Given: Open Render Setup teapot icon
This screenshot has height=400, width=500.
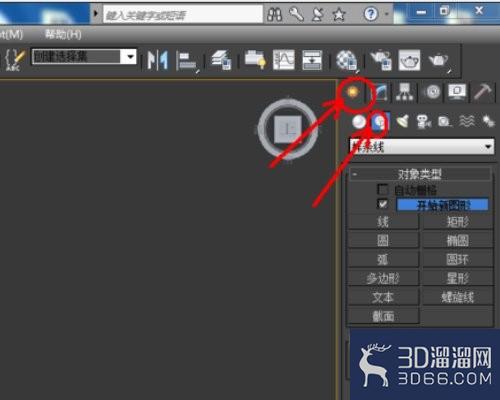Looking at the screenshot, I should (x=381, y=60).
